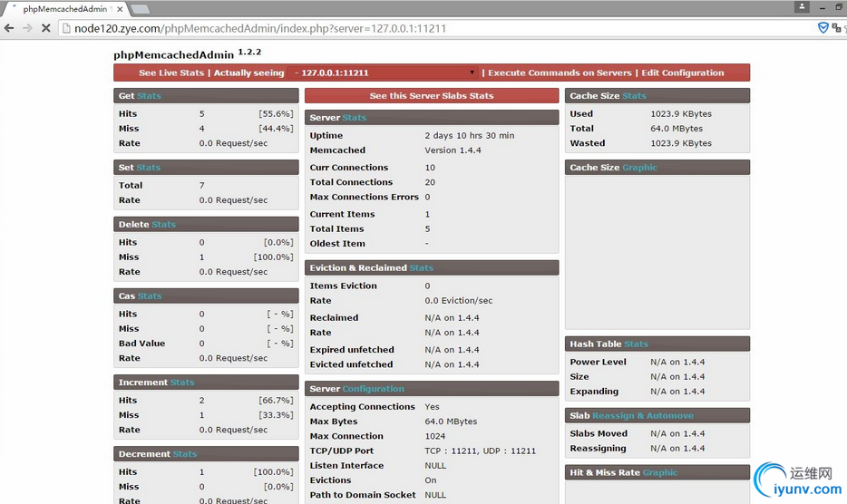The height and width of the screenshot is (504, 847).
Task: Click the TCP/UDP Port label
Action: point(341,451)
